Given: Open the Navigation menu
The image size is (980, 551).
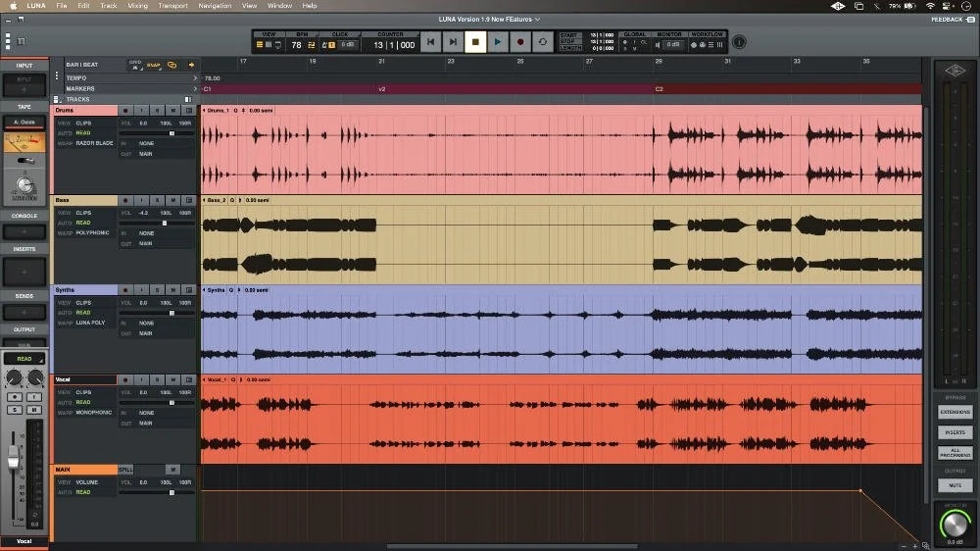Looking at the screenshot, I should click(215, 6).
